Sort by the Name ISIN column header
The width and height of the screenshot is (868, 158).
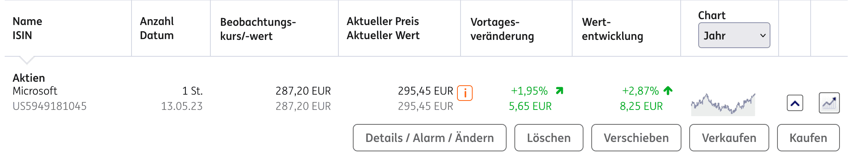pos(27,28)
